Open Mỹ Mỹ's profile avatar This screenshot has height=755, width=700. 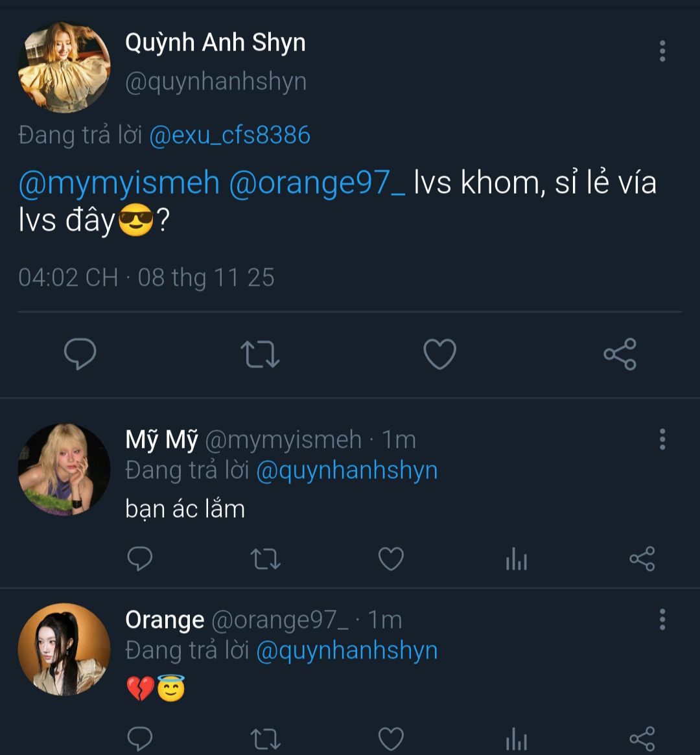(x=64, y=470)
